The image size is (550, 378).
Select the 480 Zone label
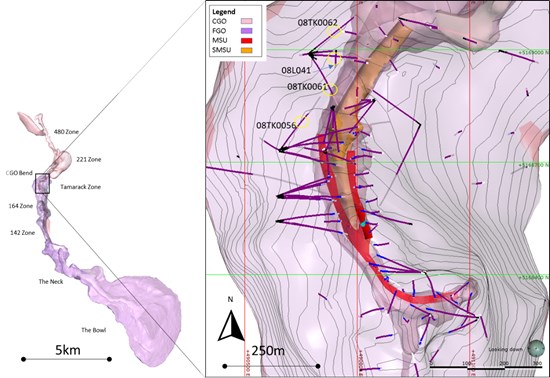66,132
